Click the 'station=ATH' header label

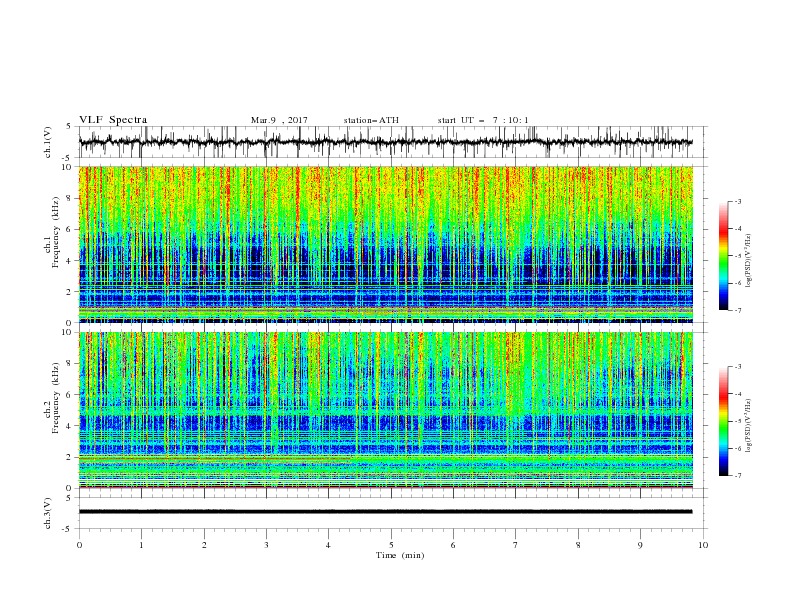pyautogui.click(x=371, y=120)
